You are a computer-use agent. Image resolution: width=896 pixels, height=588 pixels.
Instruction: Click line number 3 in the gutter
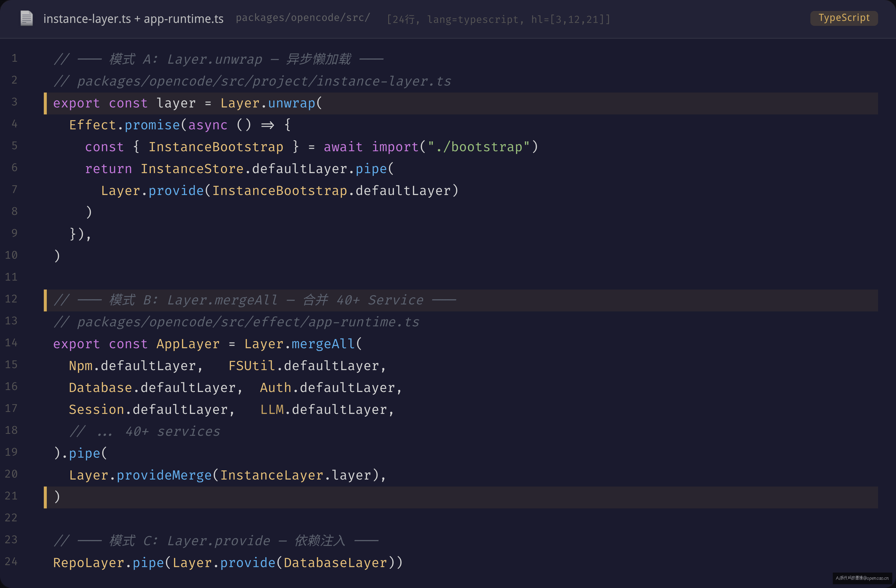[14, 102]
